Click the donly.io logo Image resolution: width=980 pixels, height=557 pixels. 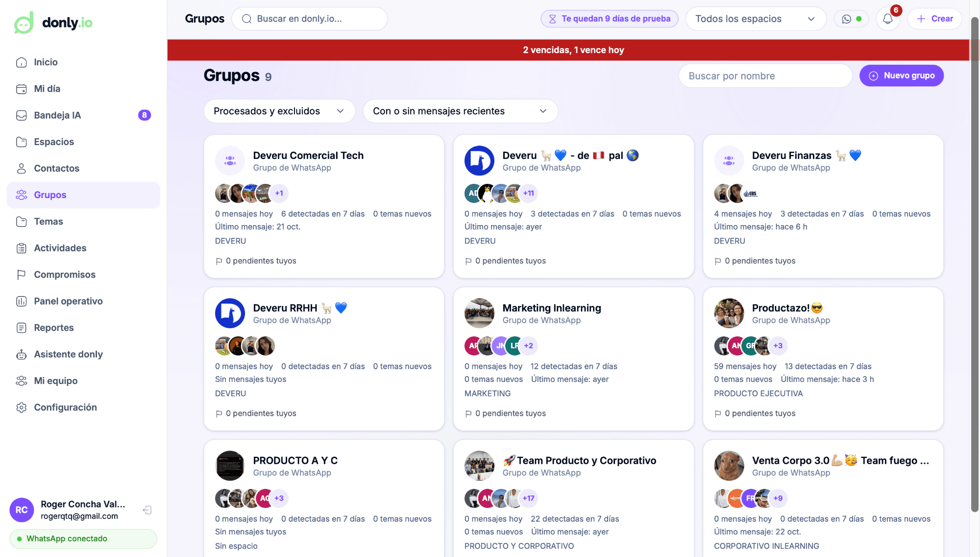[x=53, y=23]
